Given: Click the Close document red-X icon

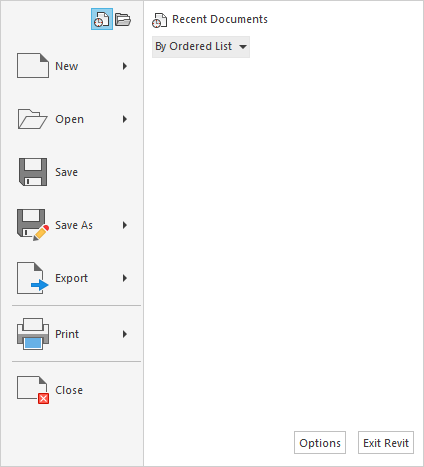Looking at the screenshot, I should pyautogui.click(x=33, y=390).
